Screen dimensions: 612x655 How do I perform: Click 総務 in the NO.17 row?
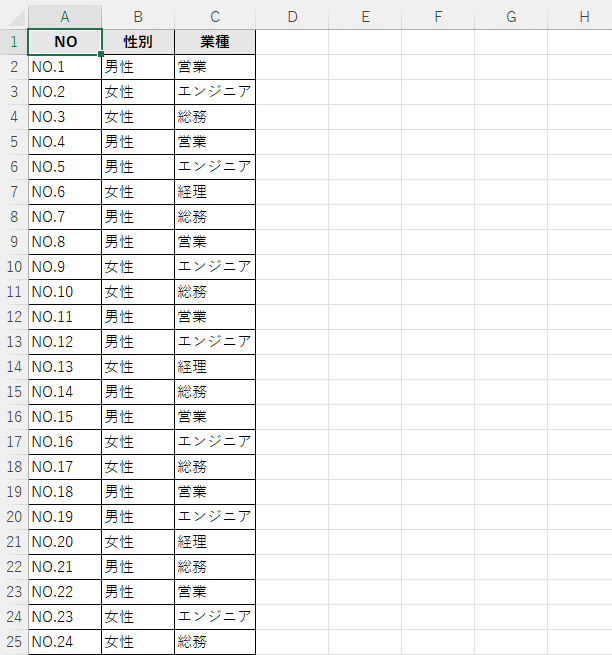point(215,467)
